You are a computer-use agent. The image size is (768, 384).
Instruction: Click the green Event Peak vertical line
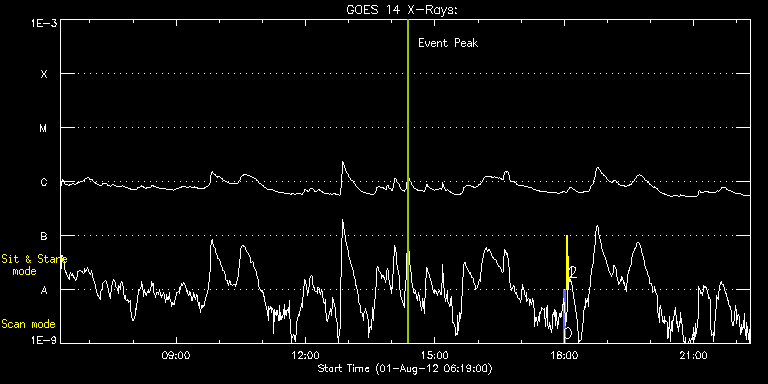point(408,181)
